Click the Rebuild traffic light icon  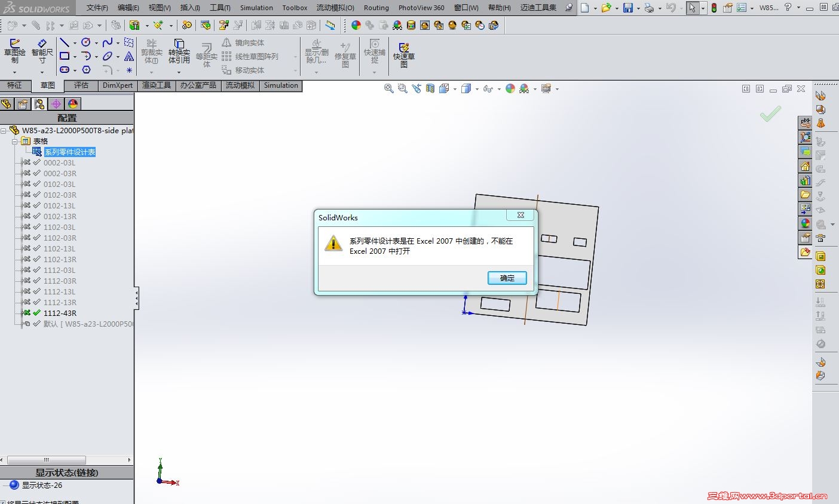714,8
